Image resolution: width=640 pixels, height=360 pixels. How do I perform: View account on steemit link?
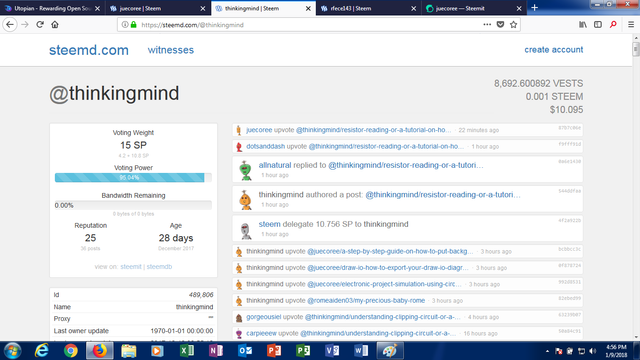[131, 267]
